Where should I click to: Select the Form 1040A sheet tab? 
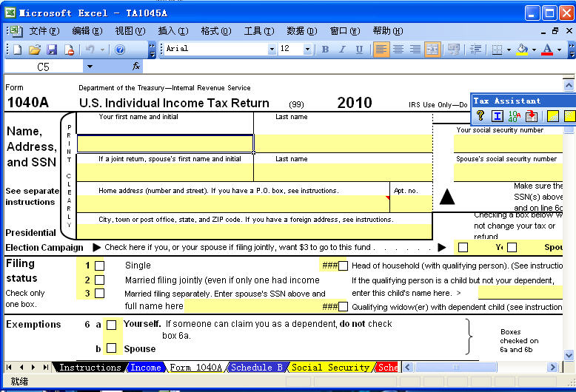[x=195, y=368]
